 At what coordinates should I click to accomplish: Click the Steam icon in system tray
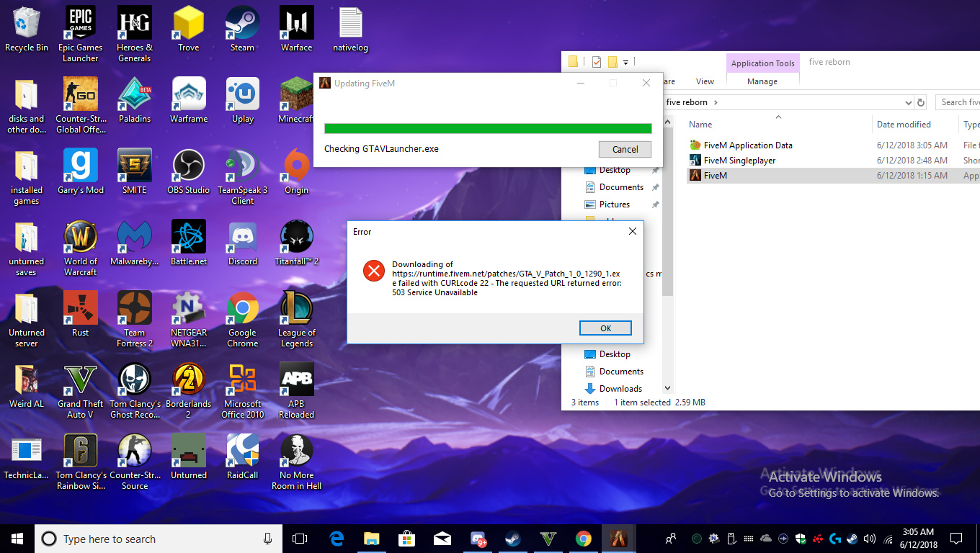click(853, 539)
